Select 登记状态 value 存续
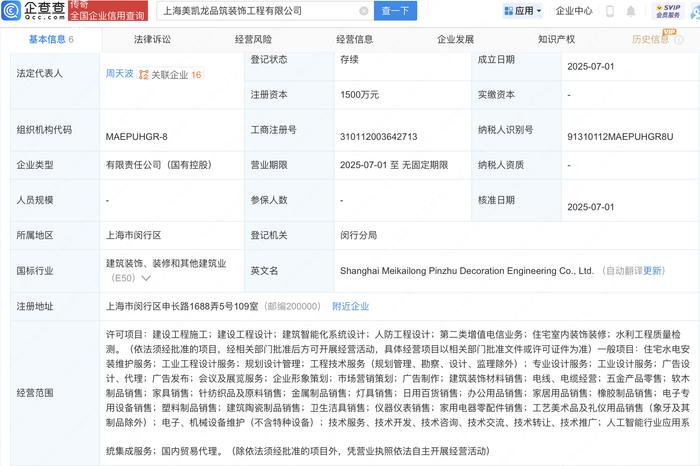The image size is (700, 466). tap(349, 59)
